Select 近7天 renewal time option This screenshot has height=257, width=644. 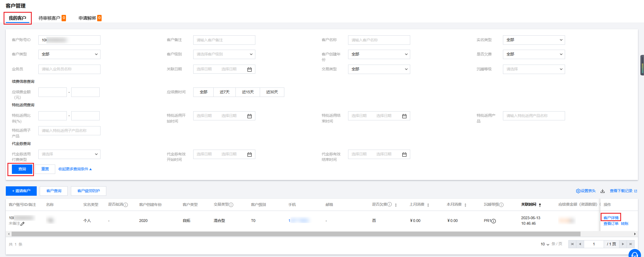tap(224, 92)
